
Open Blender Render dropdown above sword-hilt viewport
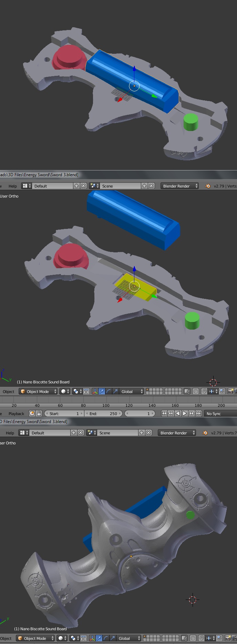177,433
